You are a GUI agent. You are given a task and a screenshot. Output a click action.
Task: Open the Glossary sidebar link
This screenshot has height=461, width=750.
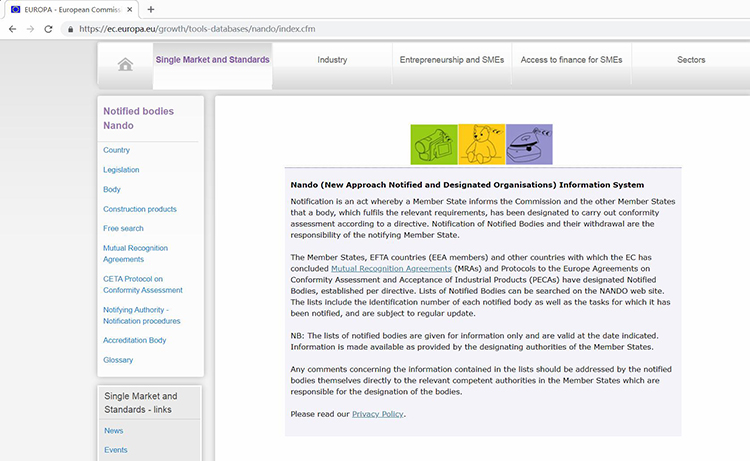click(x=118, y=360)
